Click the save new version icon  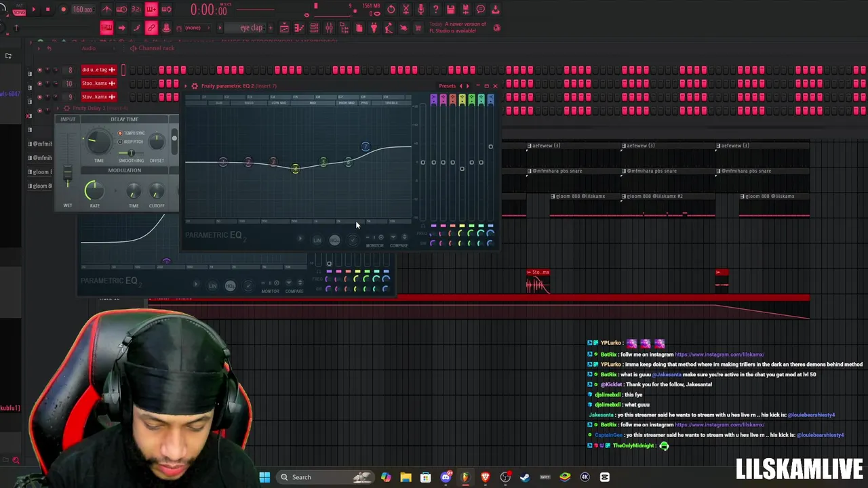tap(465, 9)
